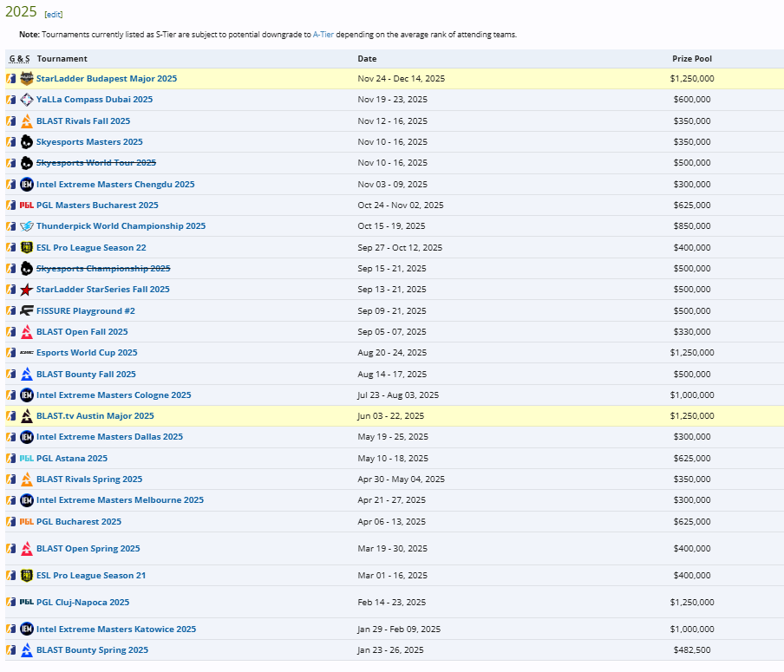Open the edit link next to 2025 heading

54,15
